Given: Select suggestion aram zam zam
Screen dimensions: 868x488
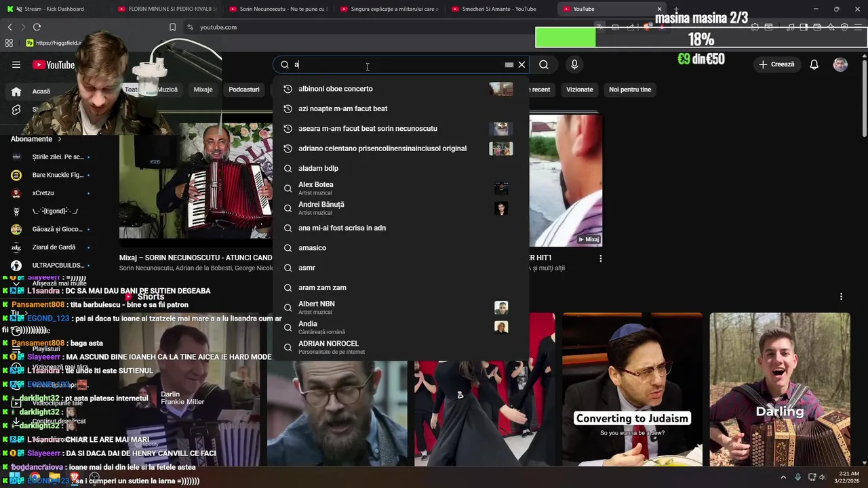Looking at the screenshot, I should [400, 287].
